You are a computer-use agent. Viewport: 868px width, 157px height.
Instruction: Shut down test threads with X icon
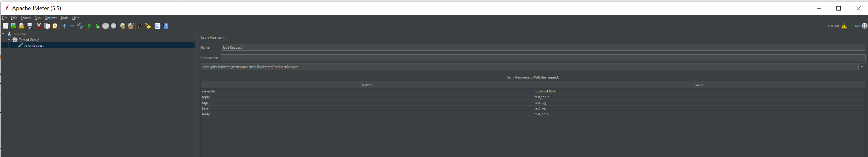[114, 26]
